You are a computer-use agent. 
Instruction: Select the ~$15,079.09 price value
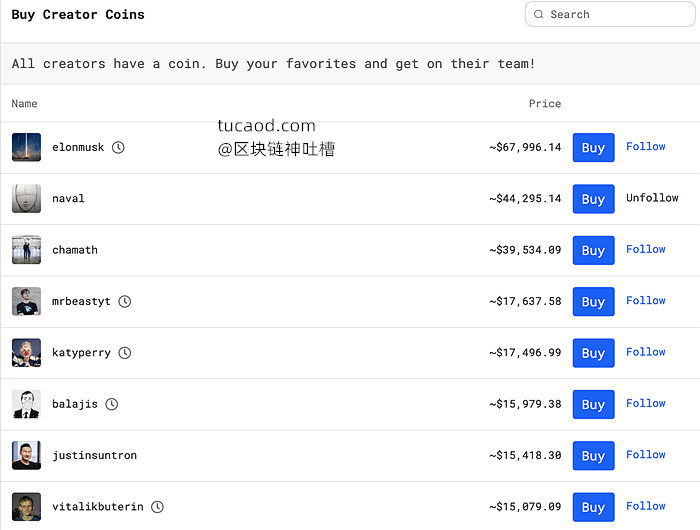coord(525,507)
